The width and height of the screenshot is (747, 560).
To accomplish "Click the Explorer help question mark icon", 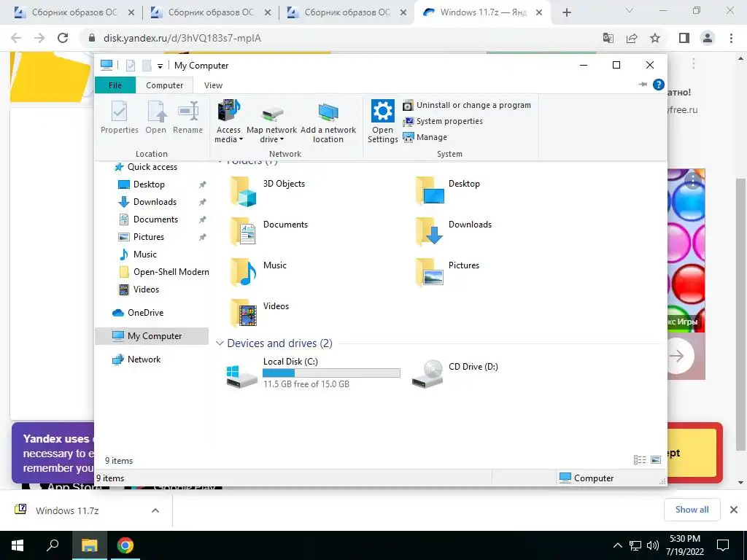I will pos(659,85).
